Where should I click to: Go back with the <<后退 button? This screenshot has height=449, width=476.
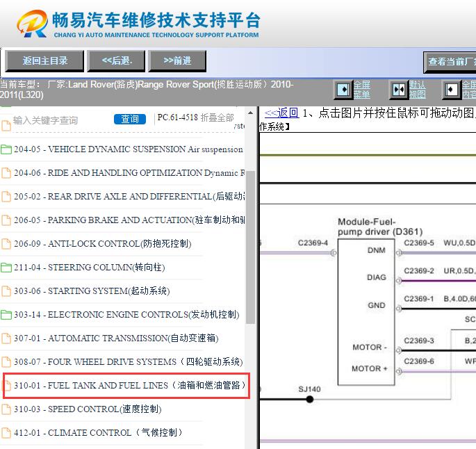pos(116,60)
